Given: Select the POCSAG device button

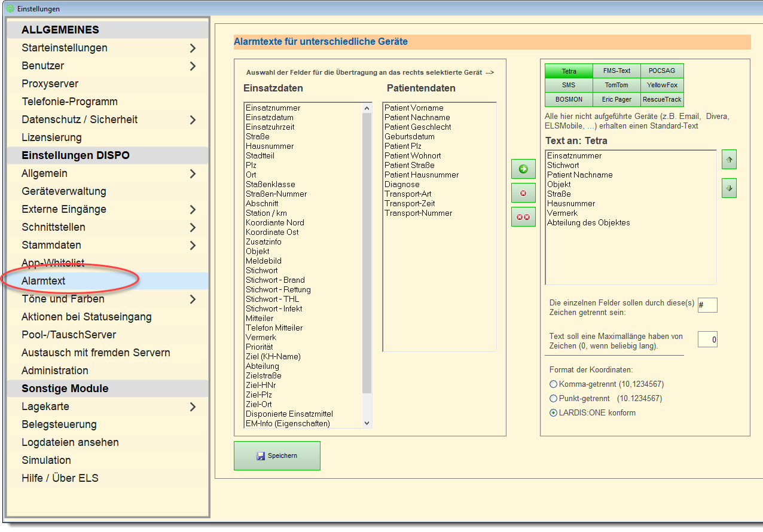Looking at the screenshot, I should click(661, 71).
